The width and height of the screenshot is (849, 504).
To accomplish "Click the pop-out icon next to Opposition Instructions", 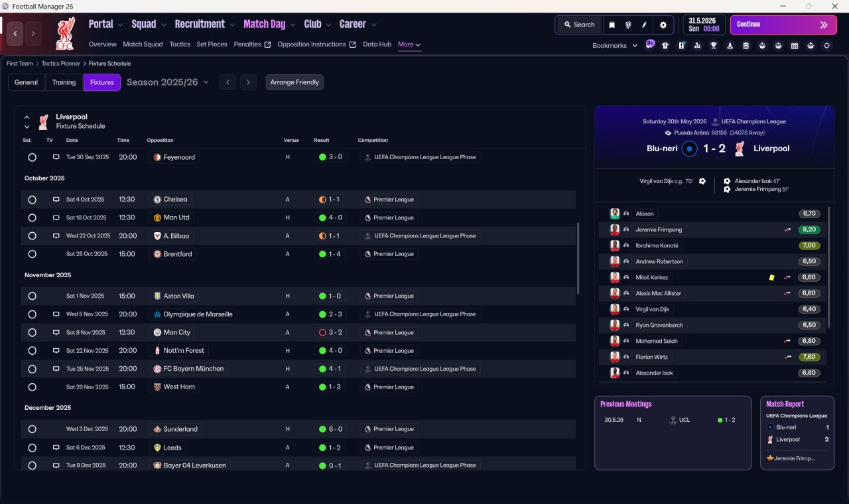I will (352, 44).
